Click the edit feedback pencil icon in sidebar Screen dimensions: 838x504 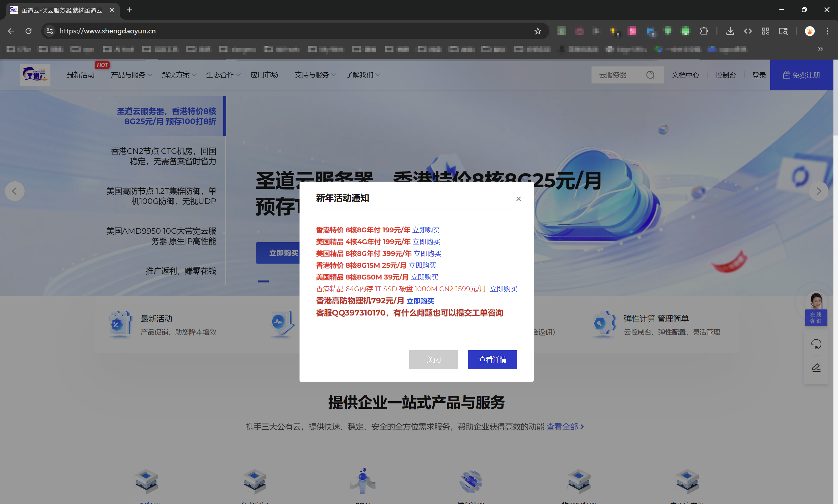(x=816, y=368)
